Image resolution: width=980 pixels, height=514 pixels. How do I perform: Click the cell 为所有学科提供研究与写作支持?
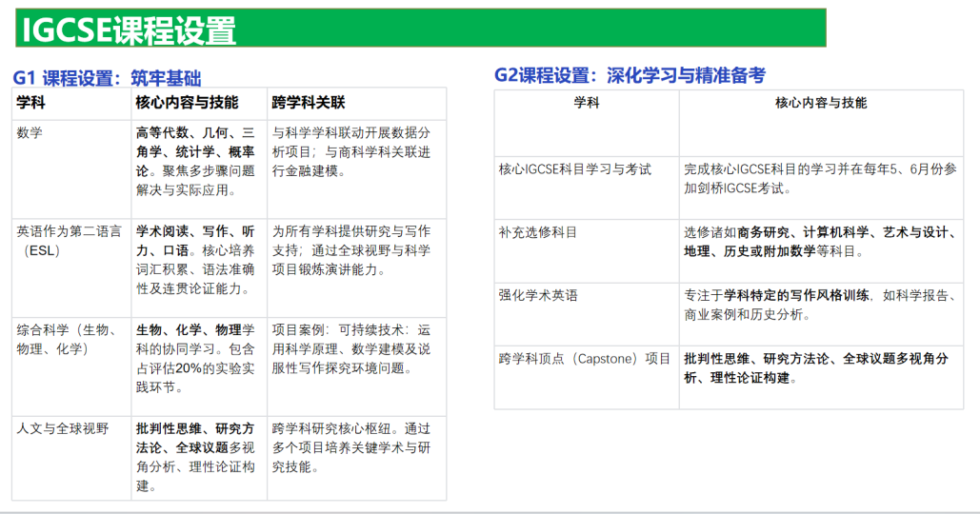coord(356,267)
